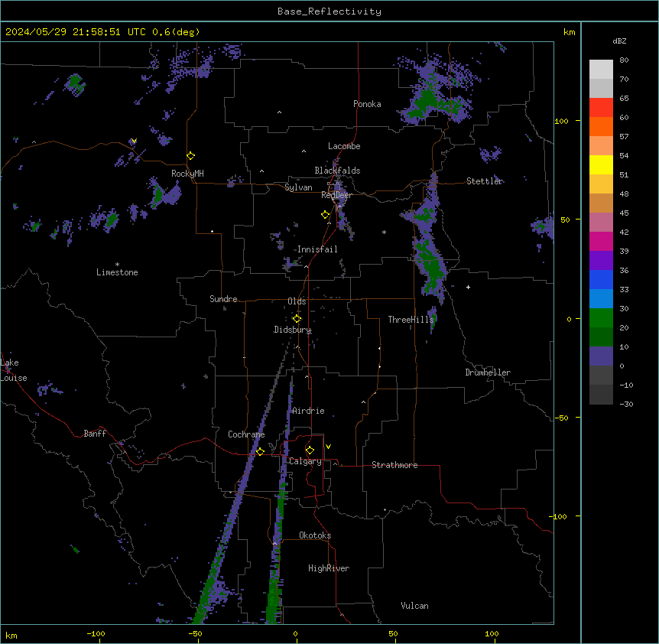The image size is (659, 644).
Task: Click the dBZ legend heading
Action: point(619,41)
